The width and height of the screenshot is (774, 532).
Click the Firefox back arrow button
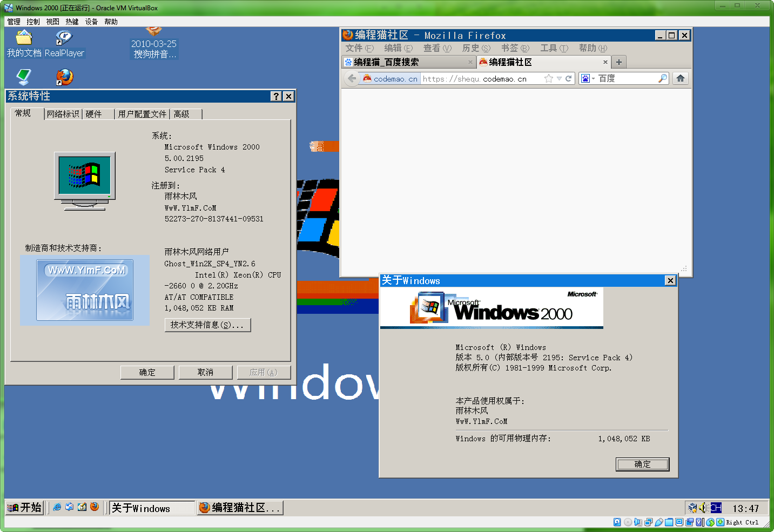coord(352,78)
